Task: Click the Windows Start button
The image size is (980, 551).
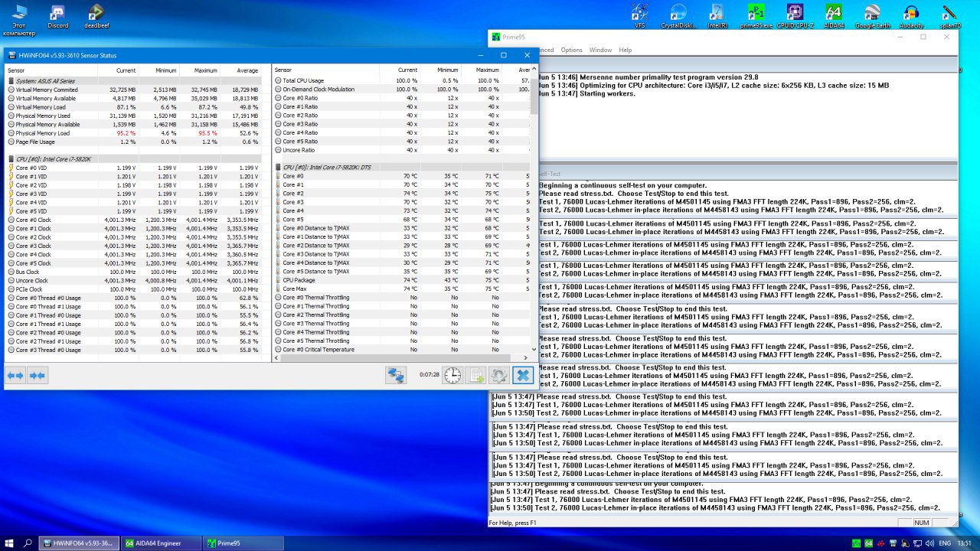Action: pyautogui.click(x=8, y=543)
